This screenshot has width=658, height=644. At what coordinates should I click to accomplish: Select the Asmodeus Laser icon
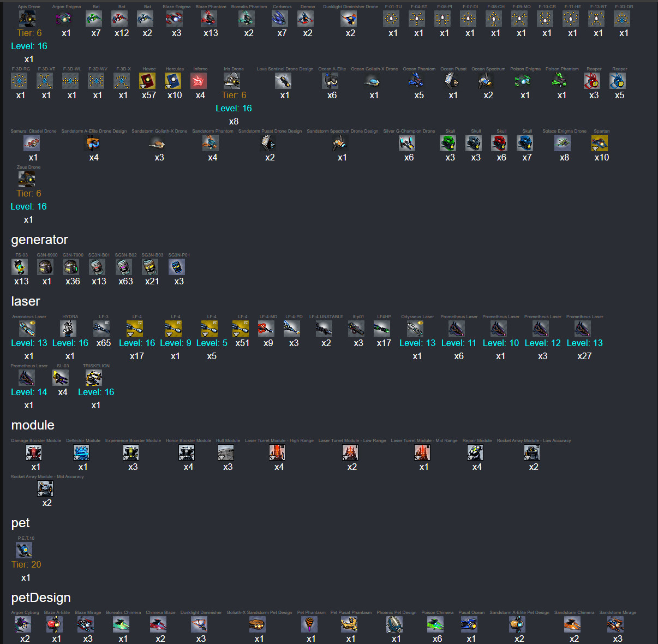click(27, 329)
